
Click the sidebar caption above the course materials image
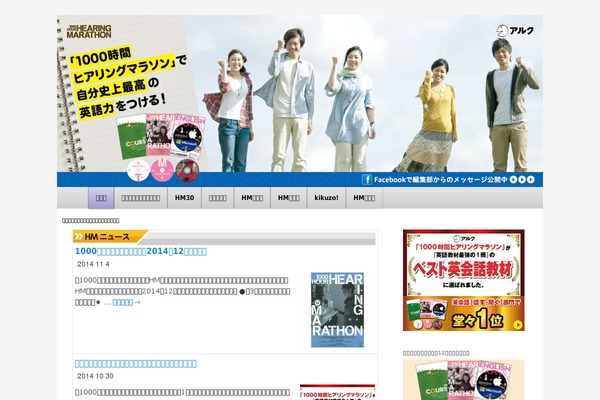tap(436, 353)
